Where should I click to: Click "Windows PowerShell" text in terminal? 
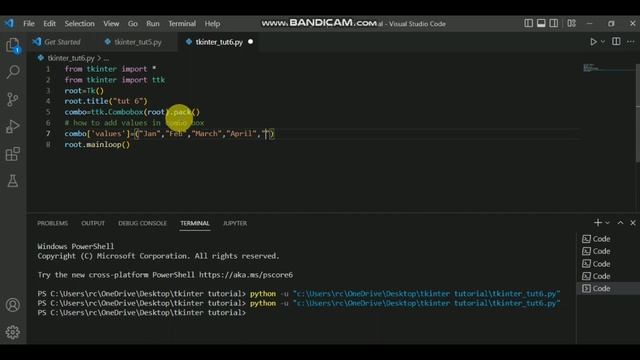pos(76,247)
